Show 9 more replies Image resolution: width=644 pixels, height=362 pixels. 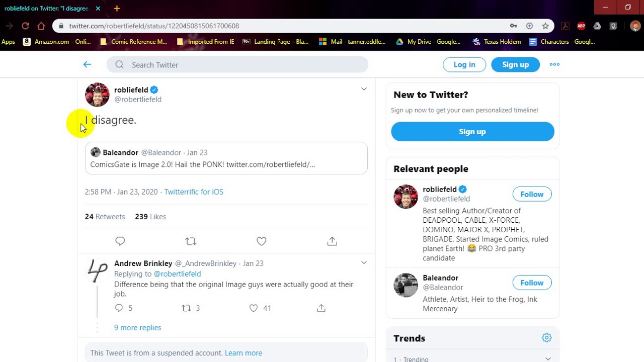(137, 327)
